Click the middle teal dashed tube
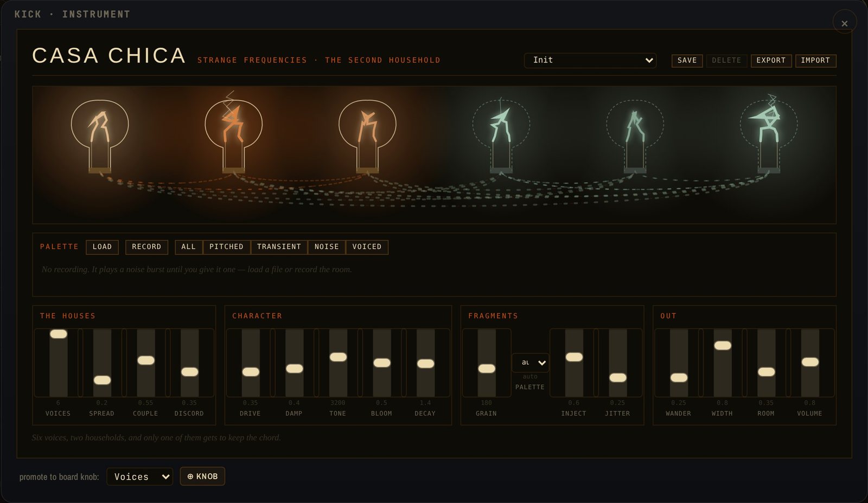868x503 pixels. (x=635, y=136)
